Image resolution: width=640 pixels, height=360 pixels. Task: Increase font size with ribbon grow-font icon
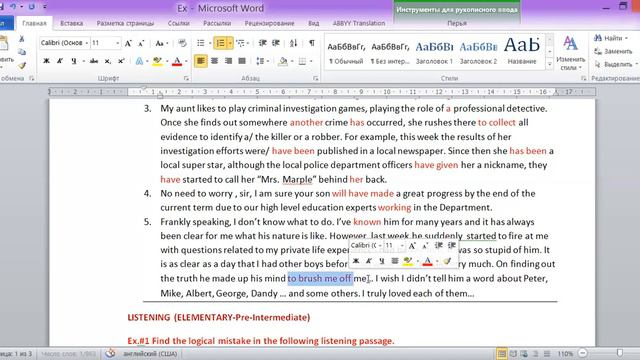[128, 43]
